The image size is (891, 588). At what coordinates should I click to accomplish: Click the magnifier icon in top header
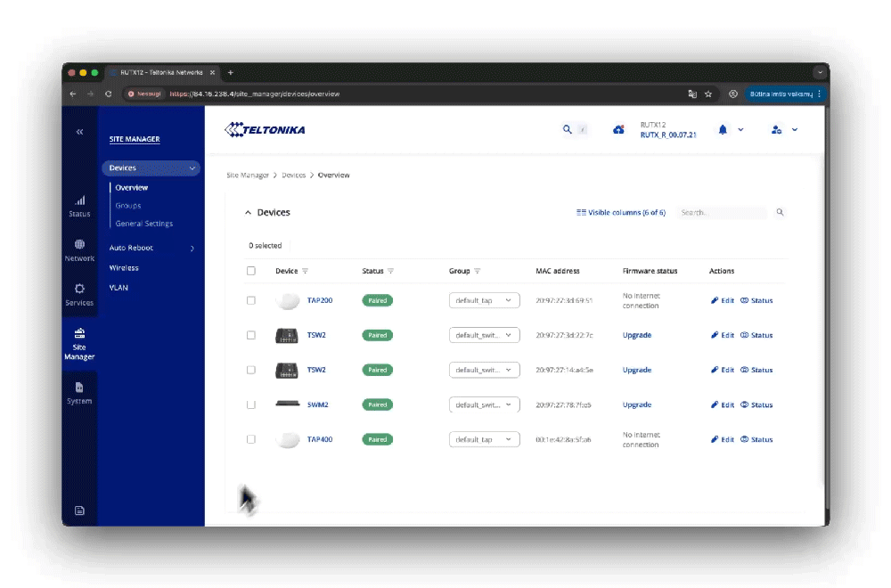pyautogui.click(x=567, y=129)
